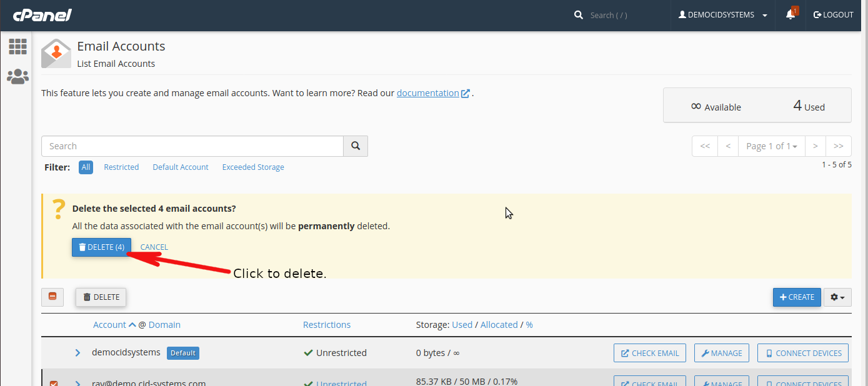Sort by Account column header
Viewport: 868px width, 386px height.
(109, 325)
